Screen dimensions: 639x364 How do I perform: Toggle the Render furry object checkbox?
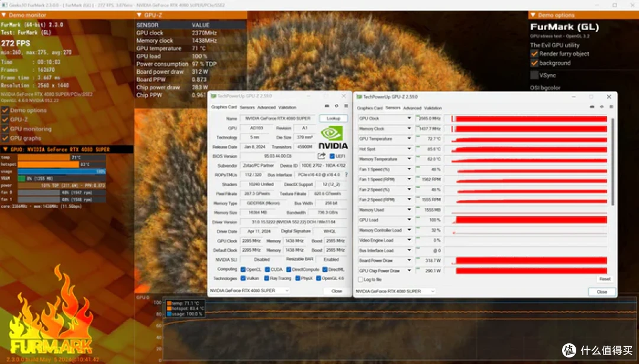[534, 54]
